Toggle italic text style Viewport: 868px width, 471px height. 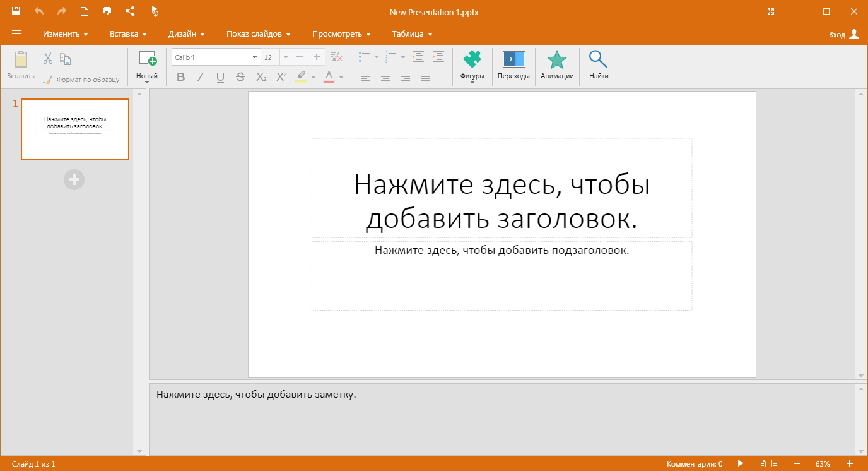coord(201,77)
